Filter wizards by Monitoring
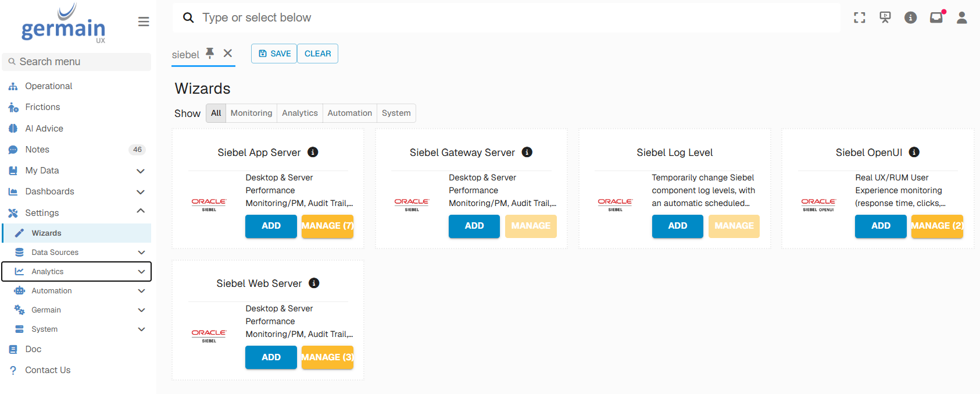The image size is (980, 394). point(251,113)
